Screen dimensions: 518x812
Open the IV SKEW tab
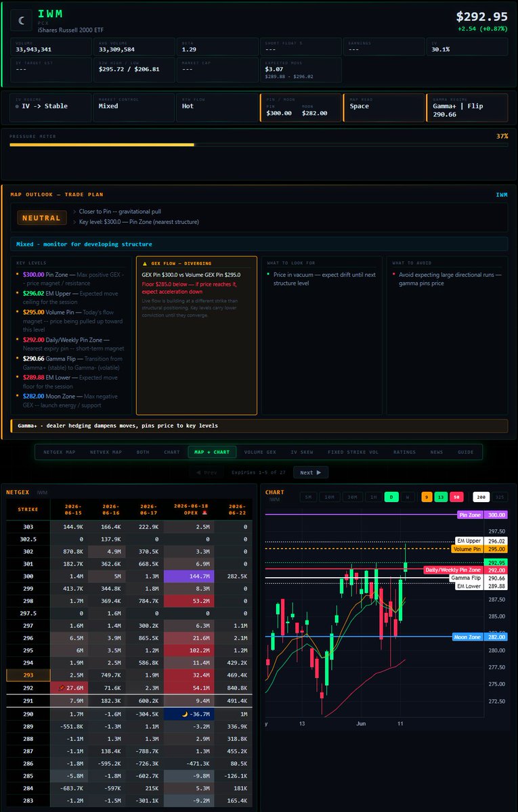303,452
